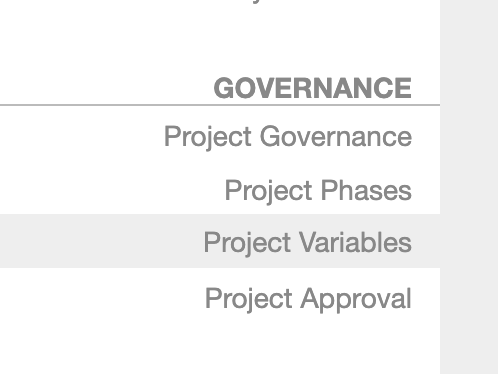Choose the Project Governance entry under GOVERNANCE
Screen dimensions: 498x374
(x=288, y=136)
